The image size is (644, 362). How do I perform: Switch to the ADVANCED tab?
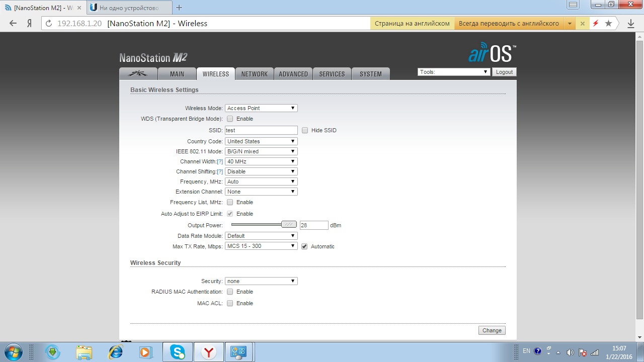(x=293, y=74)
